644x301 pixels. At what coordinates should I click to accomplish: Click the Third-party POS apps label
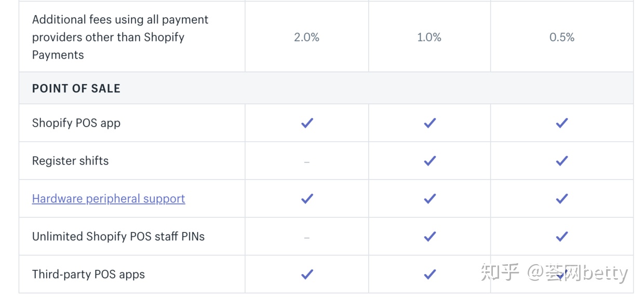point(88,275)
